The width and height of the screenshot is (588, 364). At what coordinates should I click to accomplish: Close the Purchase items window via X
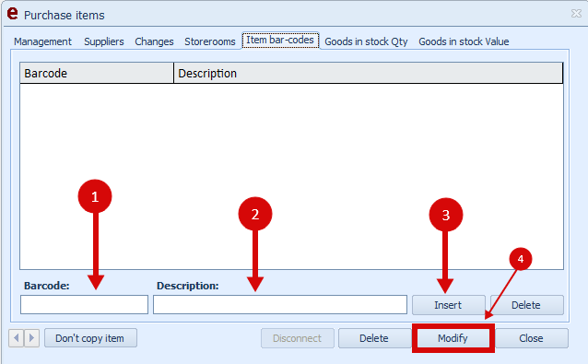[x=576, y=14]
